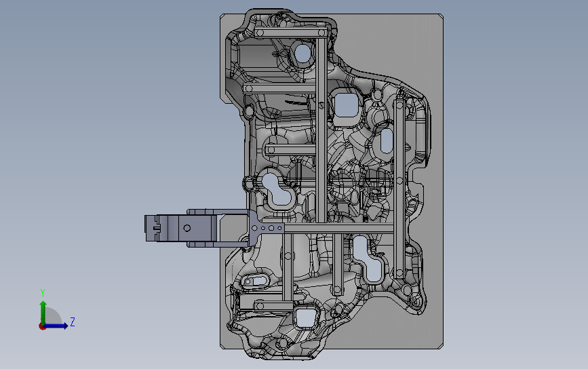Image resolution: width=588 pixels, height=369 pixels.
Task: Select the red origin point of the triad
Action: [x=42, y=327]
